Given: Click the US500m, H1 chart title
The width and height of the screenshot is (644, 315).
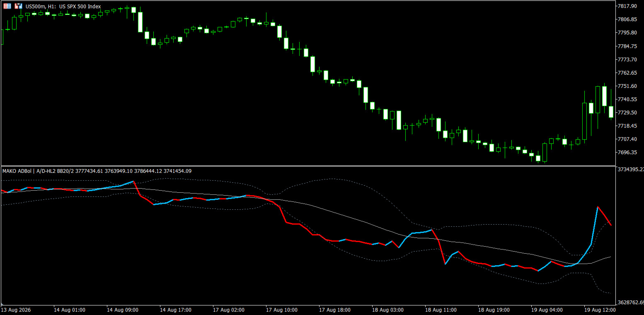Looking at the screenshot, I should point(63,7).
